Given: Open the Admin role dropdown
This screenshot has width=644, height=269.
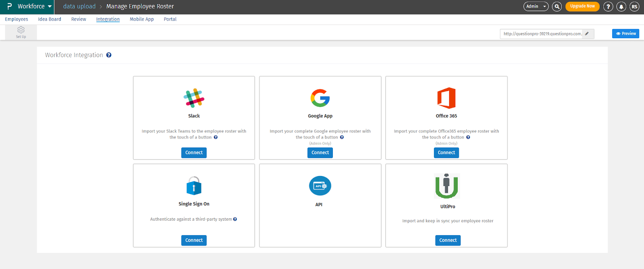Looking at the screenshot, I should [536, 6].
